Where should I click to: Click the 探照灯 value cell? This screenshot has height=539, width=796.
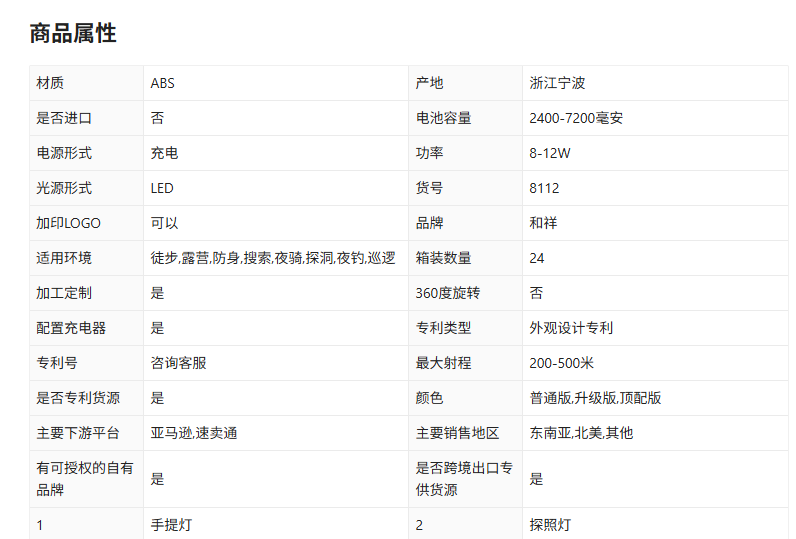550,525
